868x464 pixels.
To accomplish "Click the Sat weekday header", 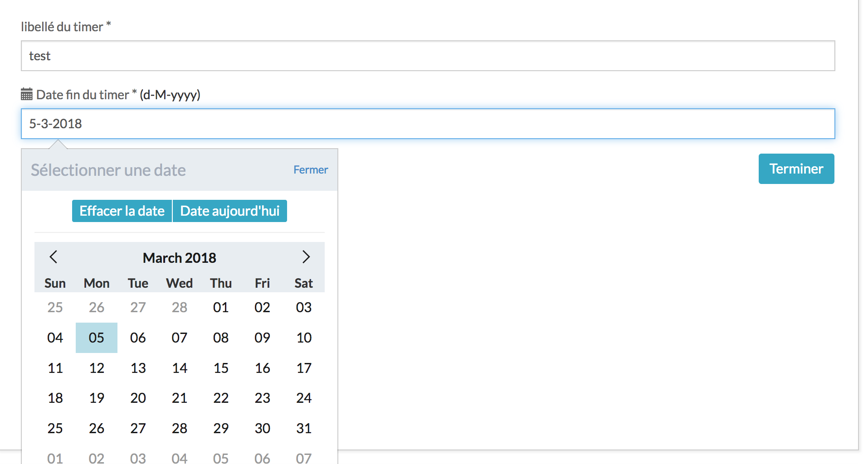I will pyautogui.click(x=304, y=283).
